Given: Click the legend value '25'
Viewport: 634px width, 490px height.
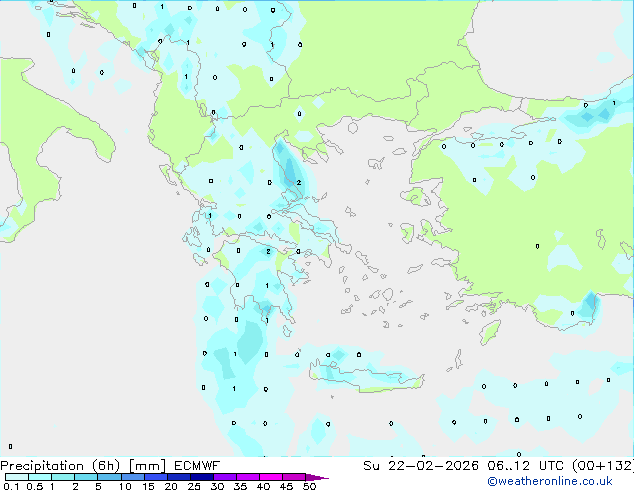Looking at the screenshot, I should [x=194, y=486].
